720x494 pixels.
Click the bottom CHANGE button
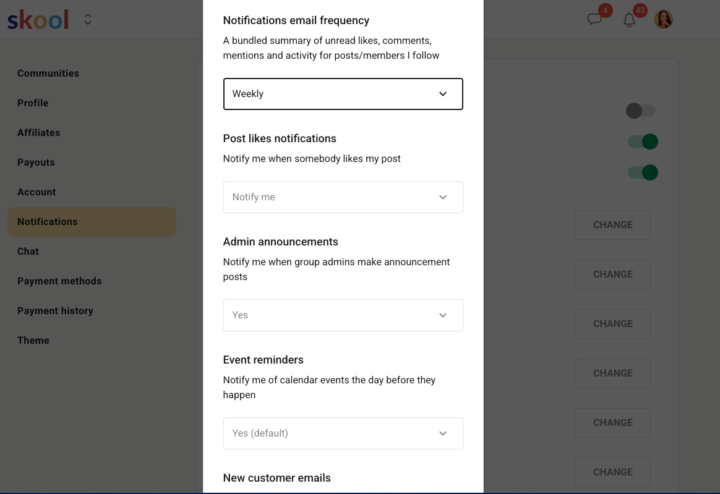(612, 472)
